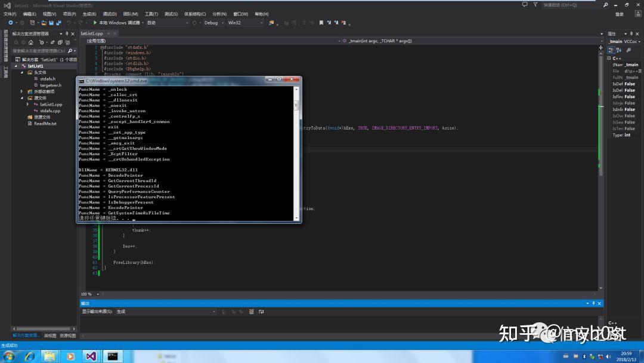Click the Categorized view icon in Properties
This screenshot has width=644, height=363.
611,50
